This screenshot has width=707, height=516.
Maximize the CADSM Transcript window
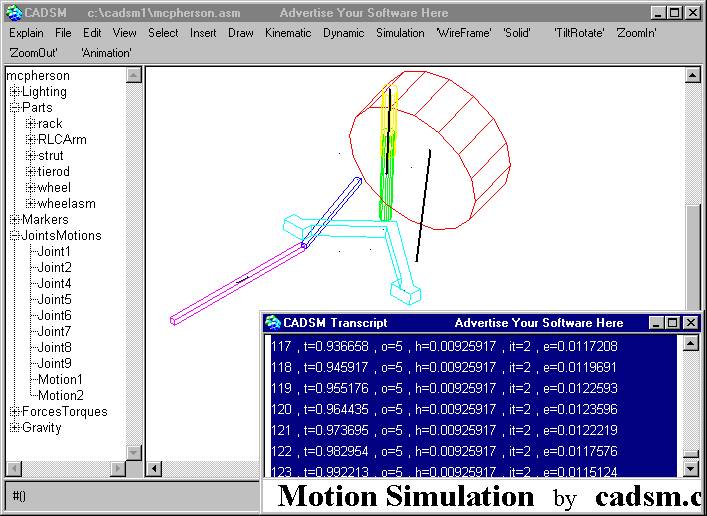pyautogui.click(x=673, y=323)
